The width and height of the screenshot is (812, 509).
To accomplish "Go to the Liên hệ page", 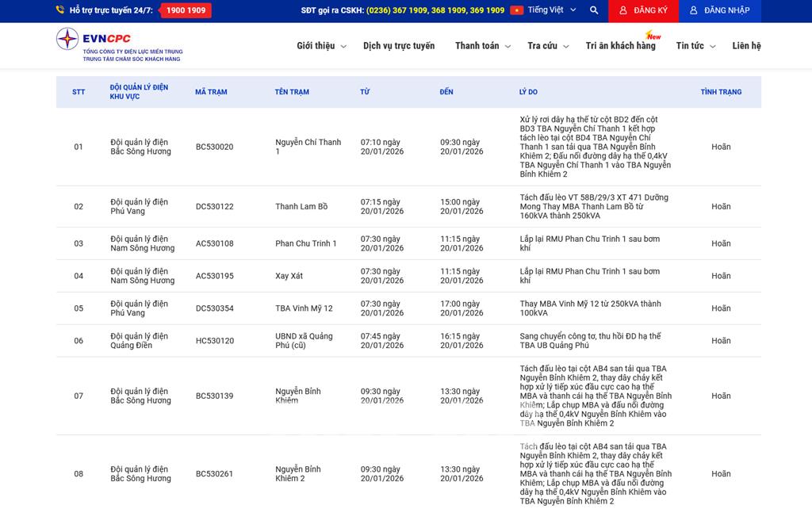I will [746, 46].
